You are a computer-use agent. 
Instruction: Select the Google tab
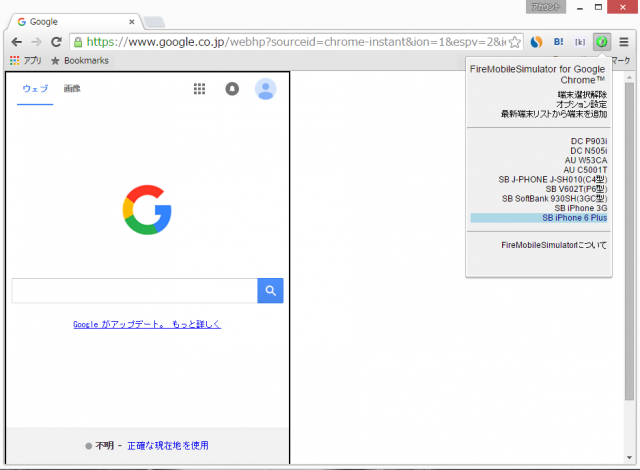tap(73, 22)
